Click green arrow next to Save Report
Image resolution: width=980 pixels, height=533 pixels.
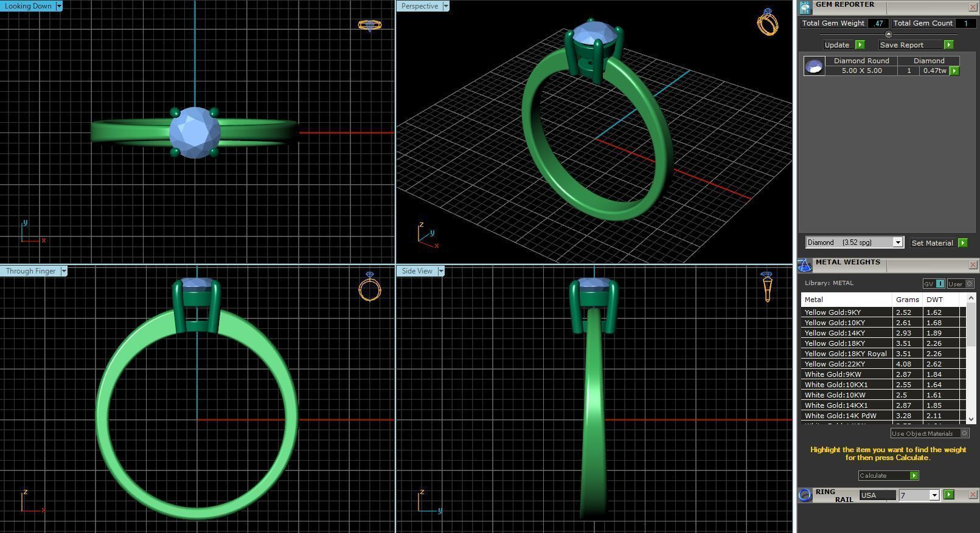[x=948, y=45]
